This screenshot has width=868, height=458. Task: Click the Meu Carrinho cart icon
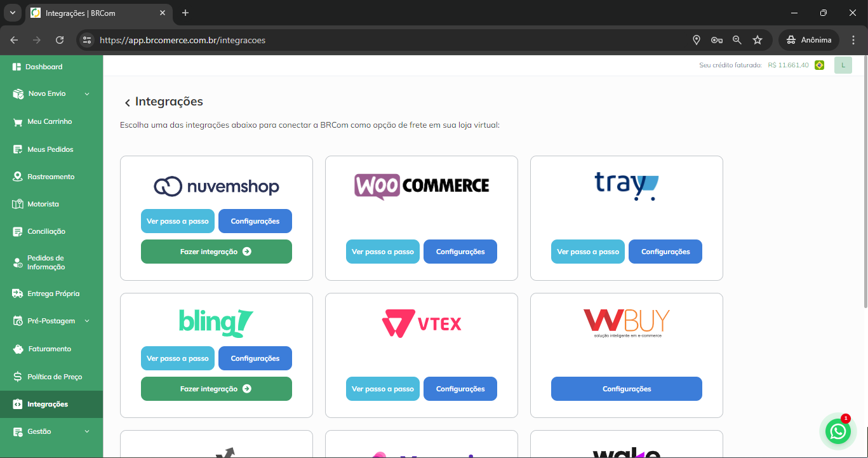click(18, 122)
